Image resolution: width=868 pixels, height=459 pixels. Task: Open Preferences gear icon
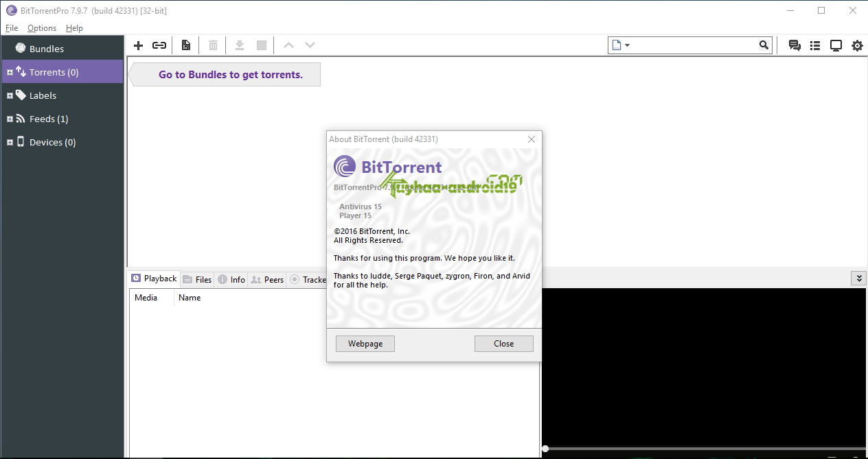coord(857,45)
